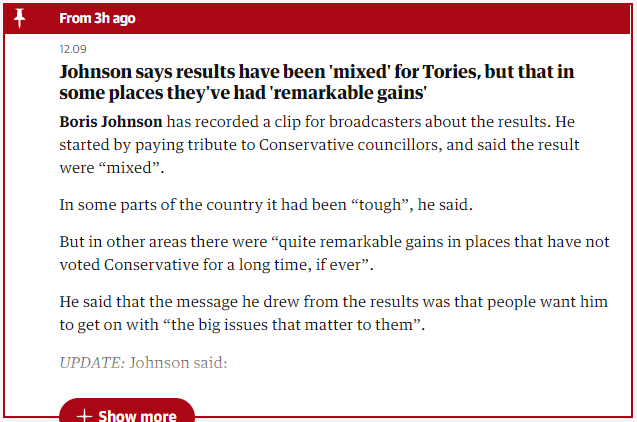Click the bold 'Boris Johnson' name

[x=110, y=122]
